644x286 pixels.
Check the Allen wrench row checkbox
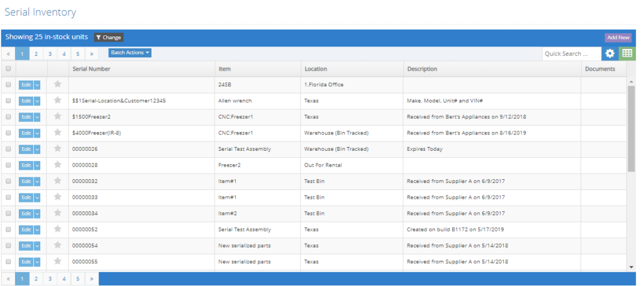[8, 101]
